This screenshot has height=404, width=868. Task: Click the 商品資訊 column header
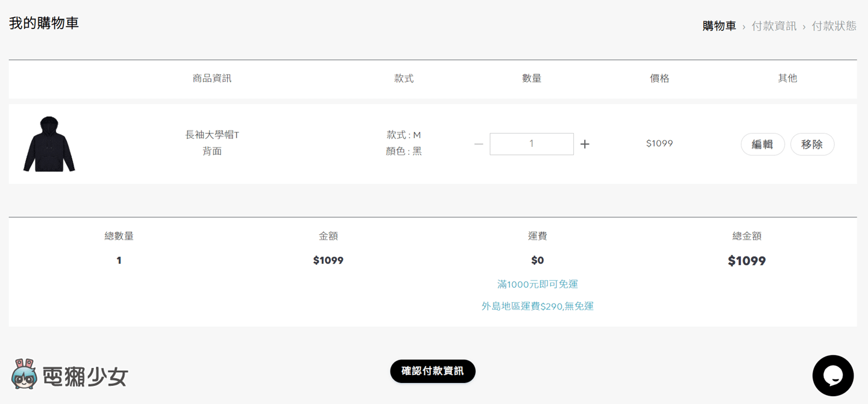(212, 78)
